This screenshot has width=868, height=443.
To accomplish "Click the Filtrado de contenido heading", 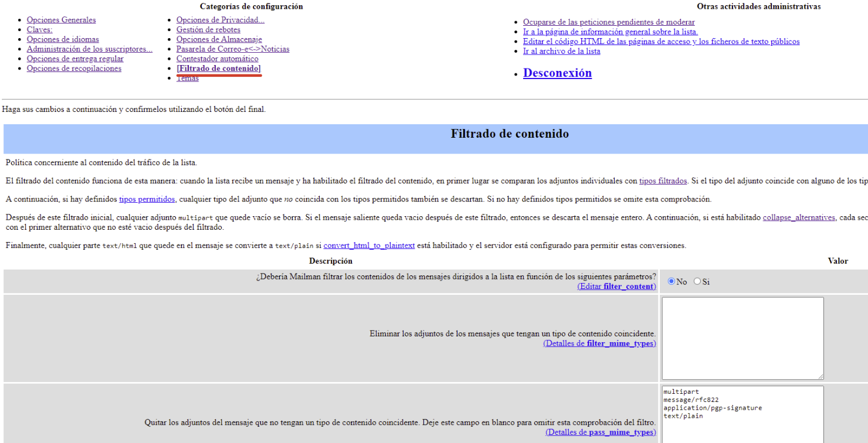I will (x=510, y=134).
